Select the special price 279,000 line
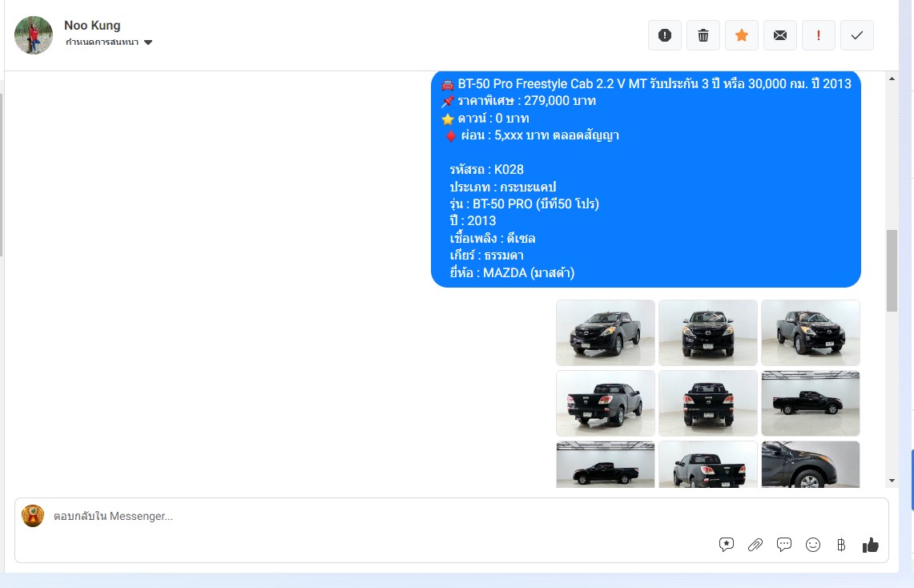 (519, 101)
